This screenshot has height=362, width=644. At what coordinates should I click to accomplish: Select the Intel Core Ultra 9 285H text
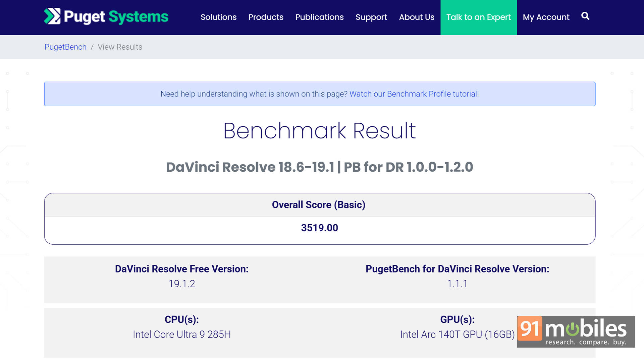pyautogui.click(x=181, y=335)
